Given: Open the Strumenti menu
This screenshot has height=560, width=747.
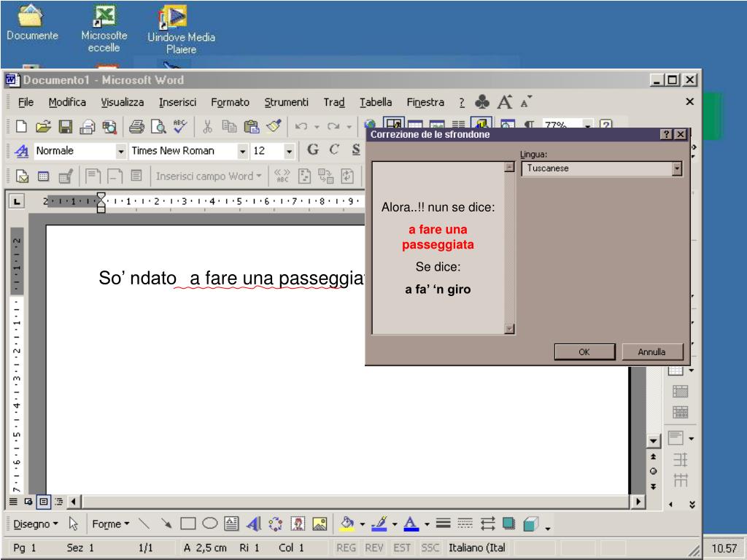Looking at the screenshot, I should point(286,102).
